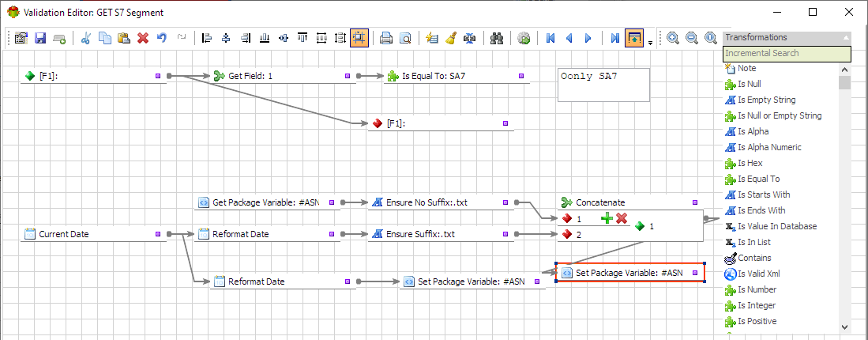Open find with the binoculars icon
868x340 pixels.
click(497, 38)
